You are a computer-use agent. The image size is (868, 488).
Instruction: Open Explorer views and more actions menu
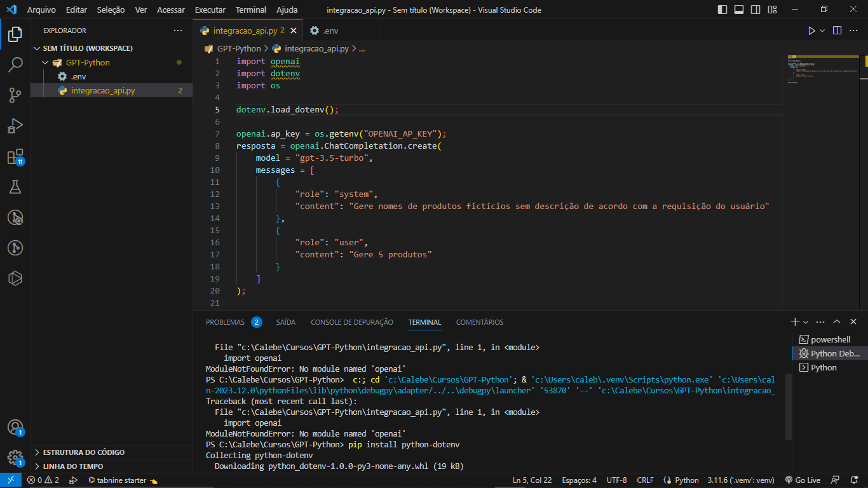point(178,30)
